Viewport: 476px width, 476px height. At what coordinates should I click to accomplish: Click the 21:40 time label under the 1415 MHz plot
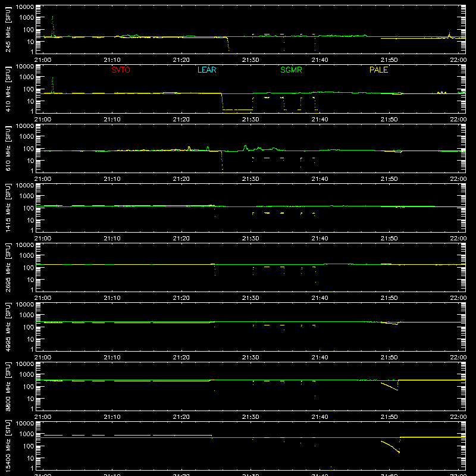coord(320,239)
